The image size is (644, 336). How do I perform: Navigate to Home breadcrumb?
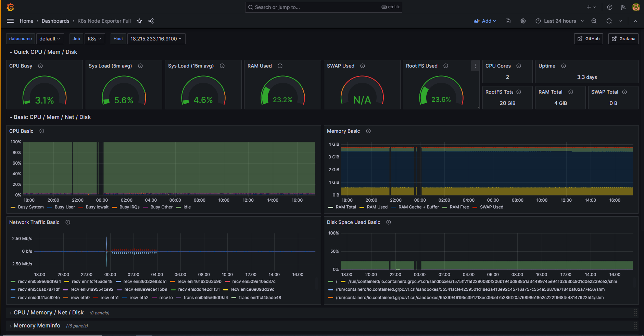[x=26, y=21]
